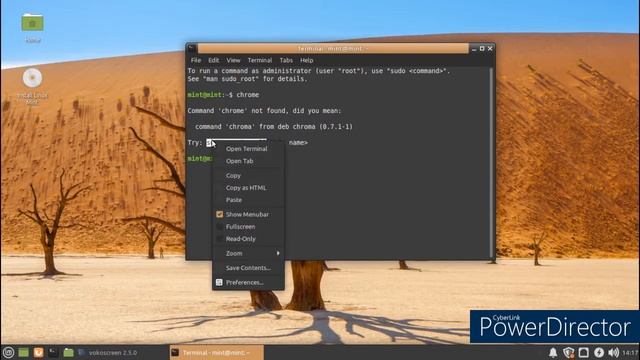Open the Linux Mint start menu

(x=8, y=352)
